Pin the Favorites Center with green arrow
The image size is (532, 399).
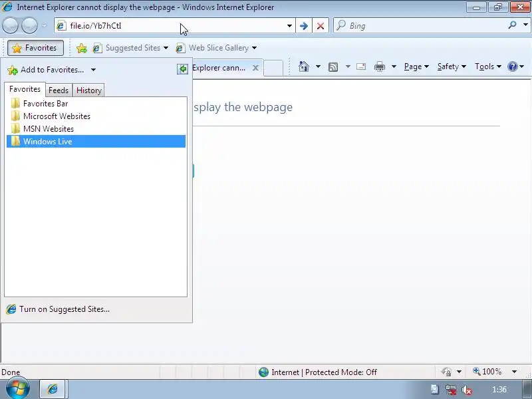pos(182,69)
